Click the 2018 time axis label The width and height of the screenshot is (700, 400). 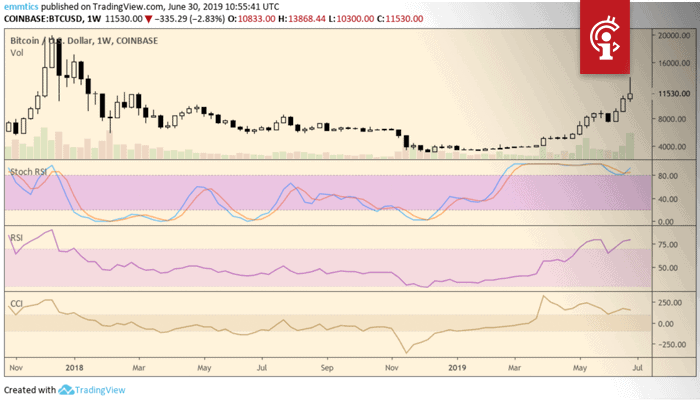point(74,368)
